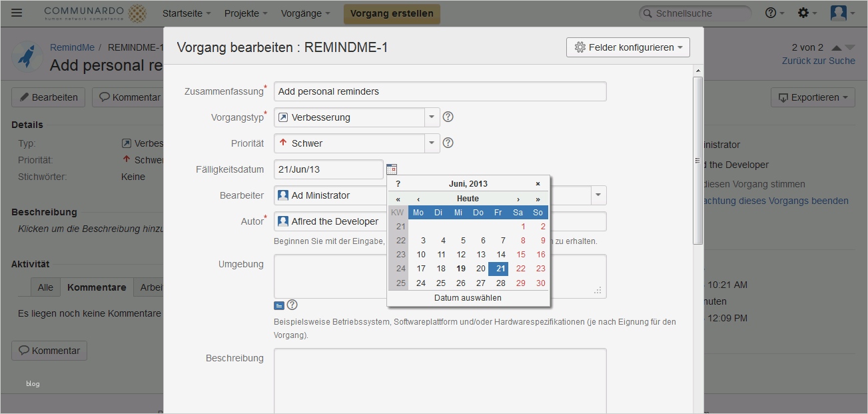
Task: Jump to previous year in calendar
Action: click(x=398, y=199)
